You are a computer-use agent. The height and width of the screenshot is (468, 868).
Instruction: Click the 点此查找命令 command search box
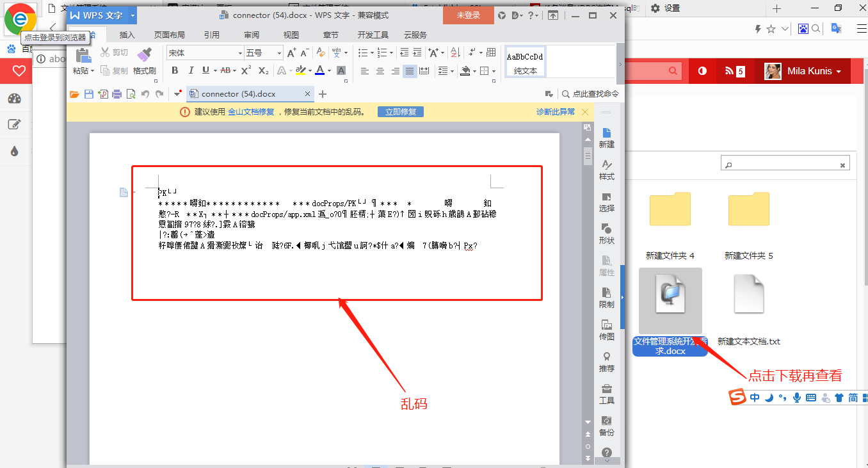[x=590, y=94]
